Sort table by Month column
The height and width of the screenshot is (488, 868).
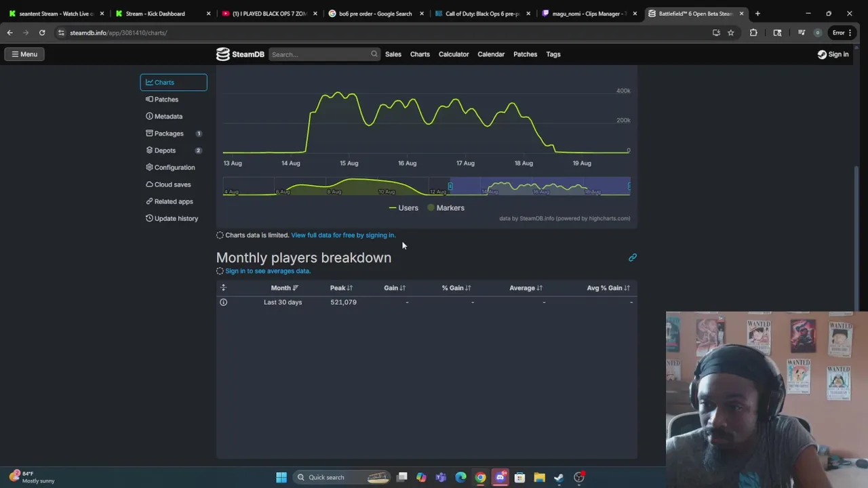[284, 288]
